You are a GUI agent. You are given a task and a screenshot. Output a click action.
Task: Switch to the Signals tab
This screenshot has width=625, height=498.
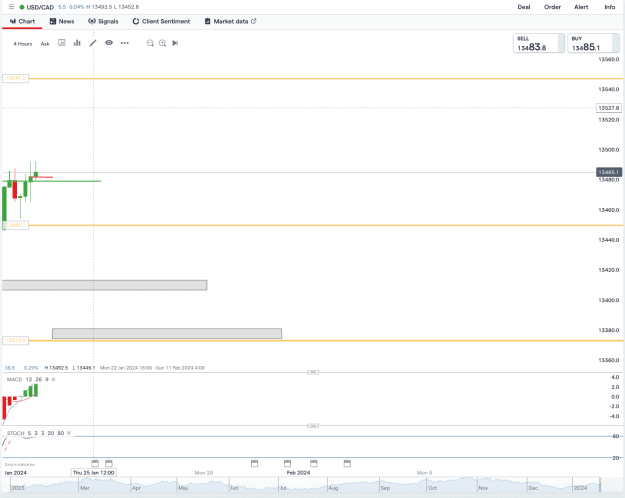(x=103, y=22)
